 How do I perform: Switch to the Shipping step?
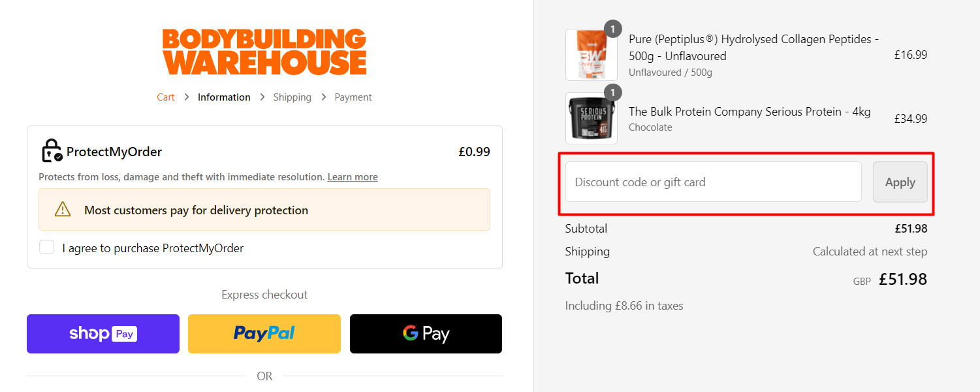tap(292, 97)
